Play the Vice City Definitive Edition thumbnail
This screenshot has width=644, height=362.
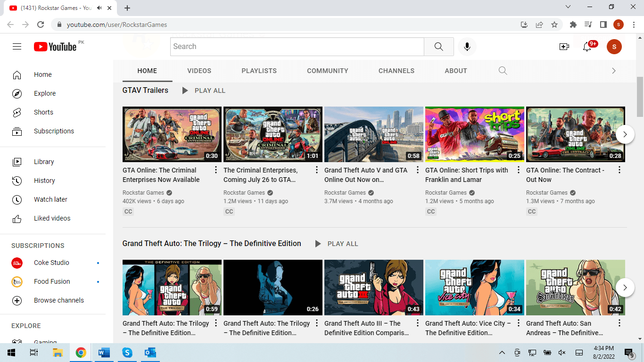click(475, 288)
